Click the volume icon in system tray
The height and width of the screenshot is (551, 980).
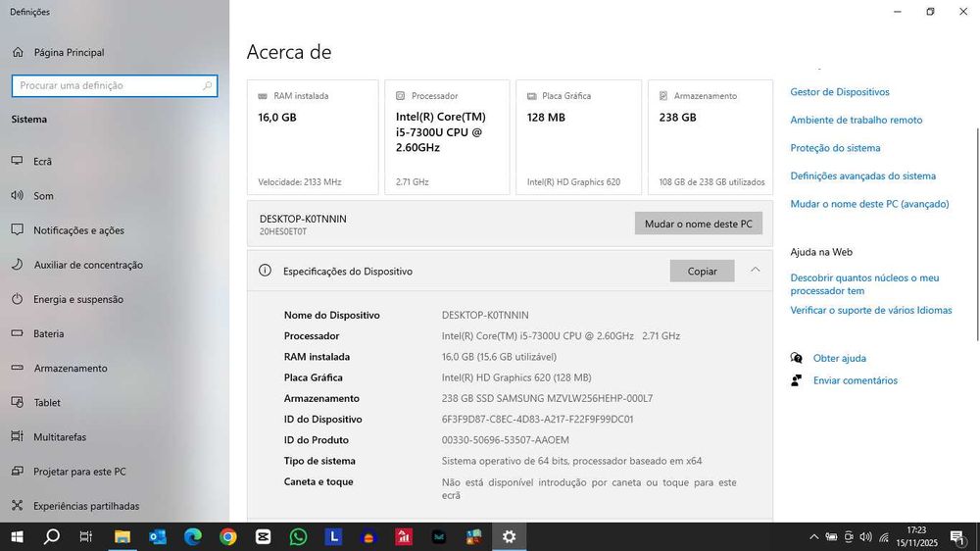coord(865,536)
